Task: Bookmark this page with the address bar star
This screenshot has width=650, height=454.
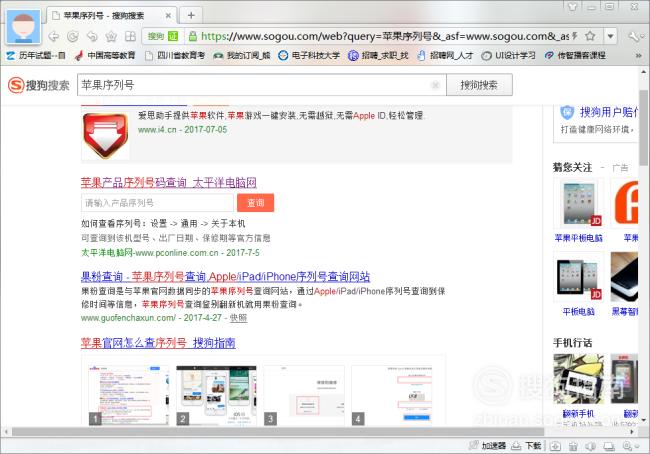Action: 590,36
